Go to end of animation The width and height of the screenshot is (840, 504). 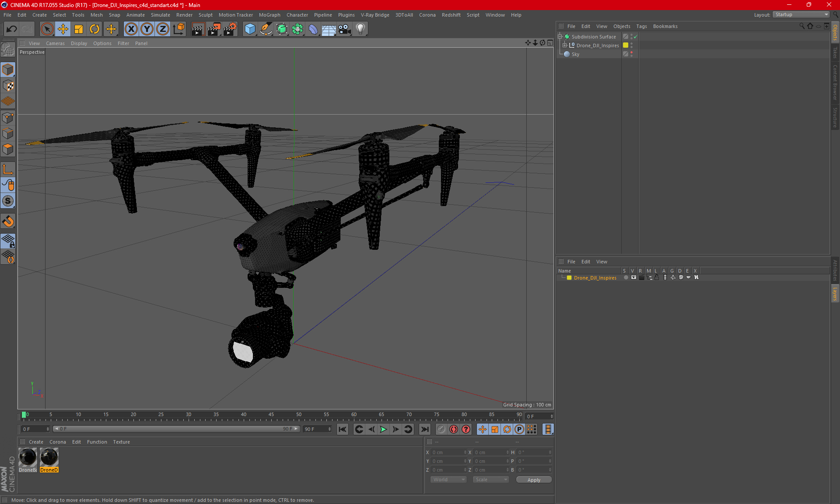(x=424, y=429)
